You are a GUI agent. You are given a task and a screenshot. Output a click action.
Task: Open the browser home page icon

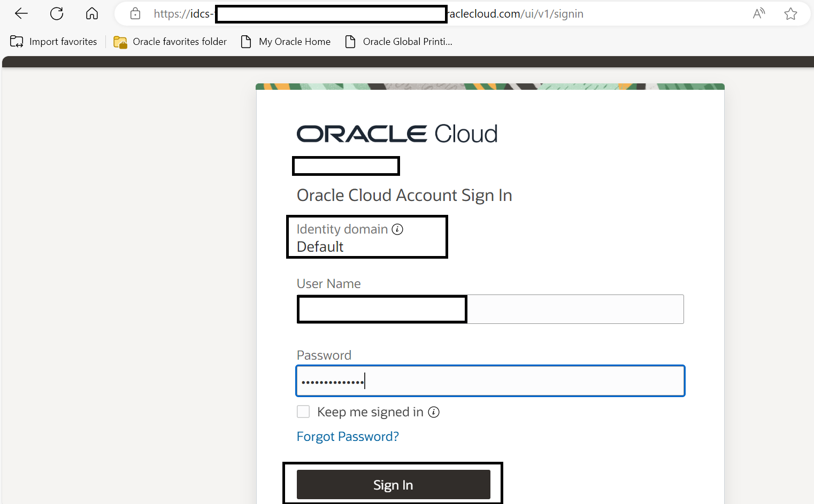click(92, 14)
